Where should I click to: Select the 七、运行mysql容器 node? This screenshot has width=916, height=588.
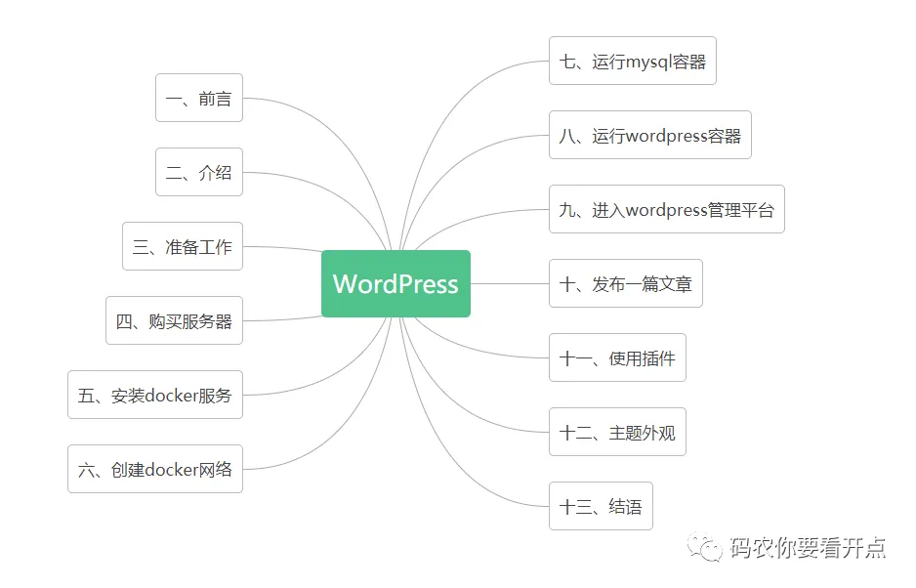pos(633,61)
